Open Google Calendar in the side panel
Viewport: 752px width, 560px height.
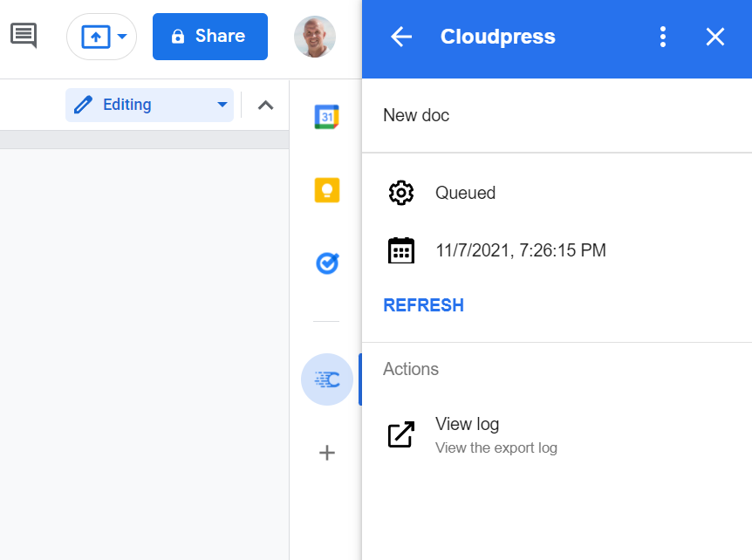point(327,117)
